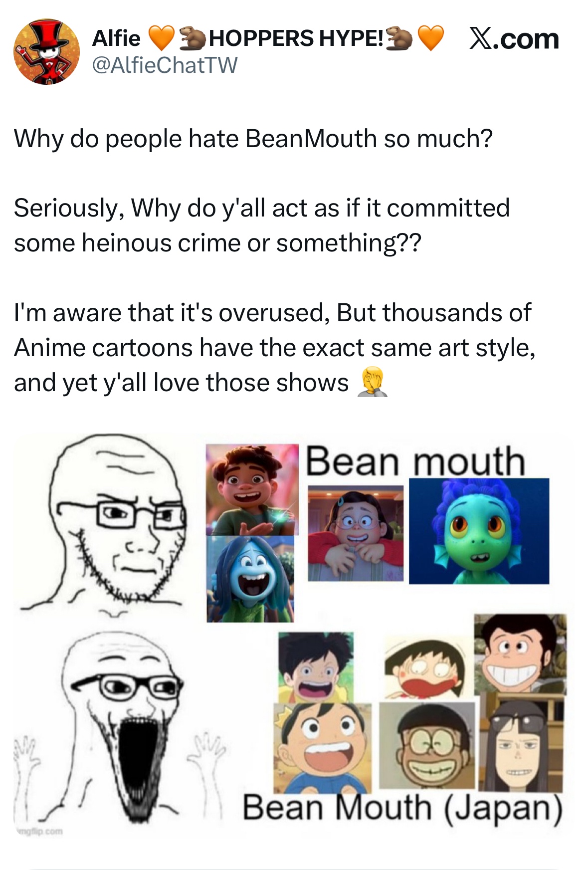This screenshot has width=588, height=870.
Task: Click the first beaver emoji before HOPPERS HYPE
Action: pos(192,38)
